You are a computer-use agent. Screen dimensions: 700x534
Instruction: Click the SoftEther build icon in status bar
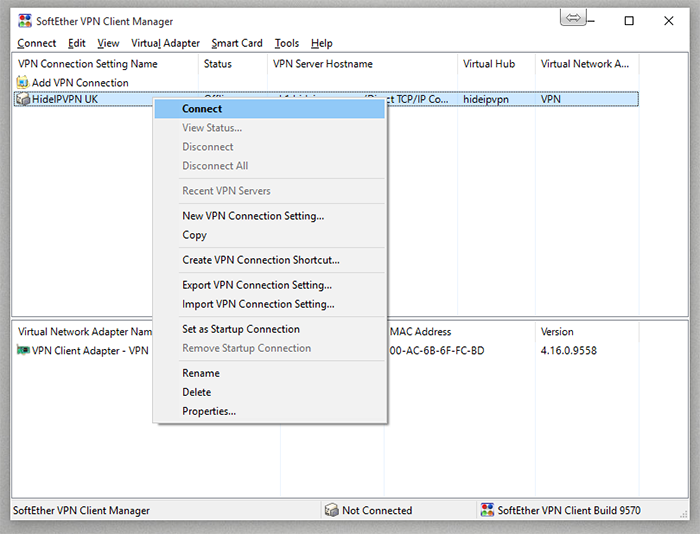click(487, 510)
